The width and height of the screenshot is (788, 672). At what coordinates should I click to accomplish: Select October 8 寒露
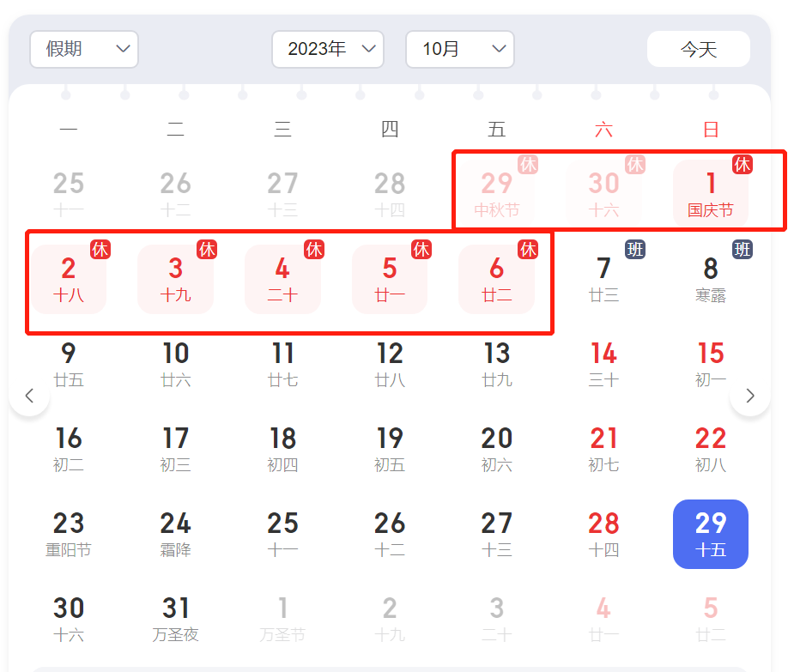(x=711, y=279)
